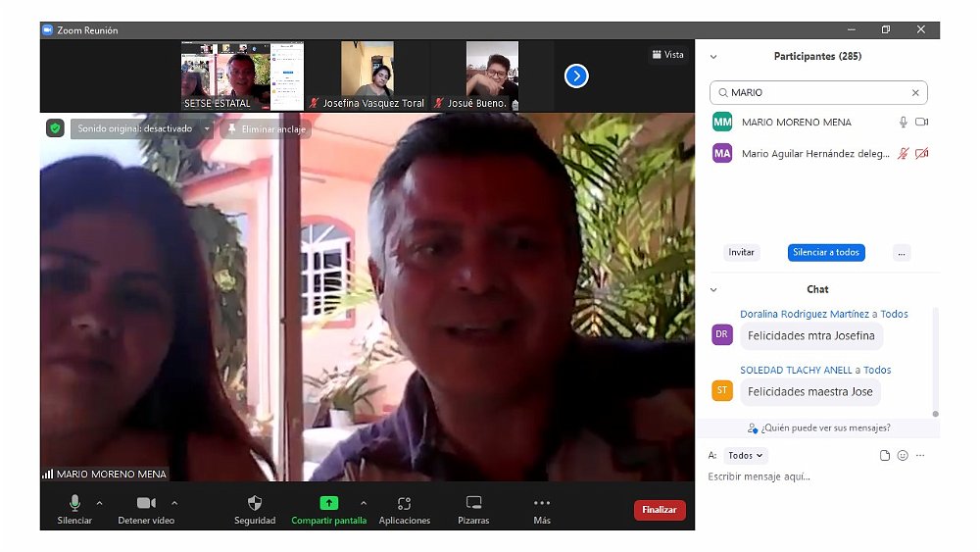
Task: Open the Todos recipient dropdown in chat
Action: 747,456
